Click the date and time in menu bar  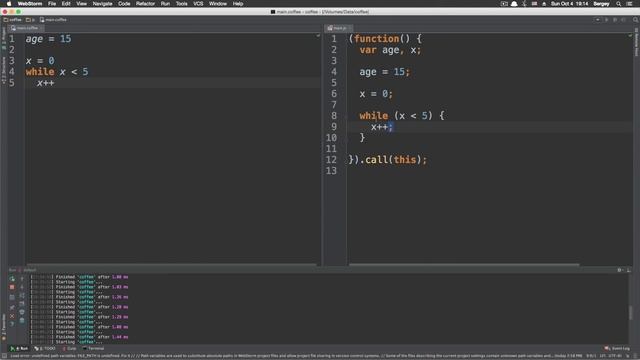tap(569, 4)
